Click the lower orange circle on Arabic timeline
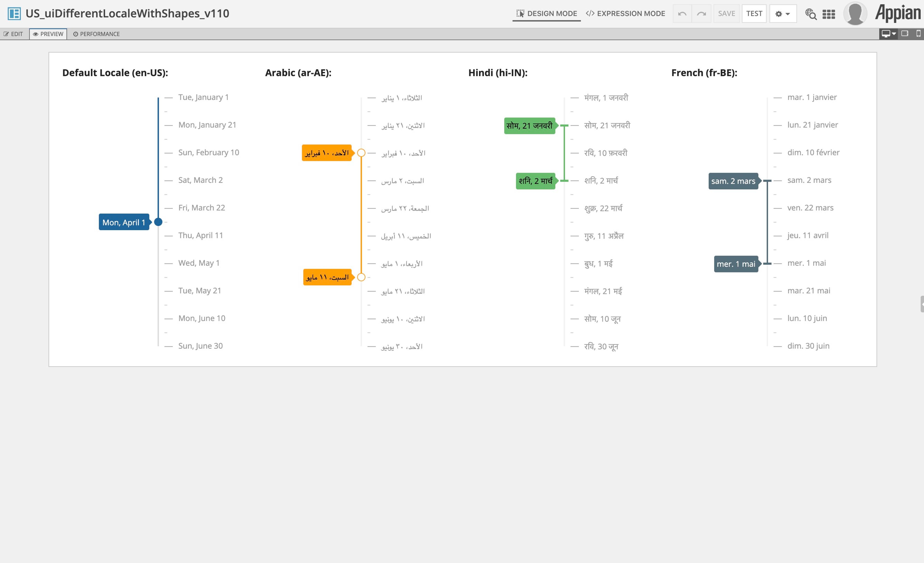 click(x=361, y=277)
